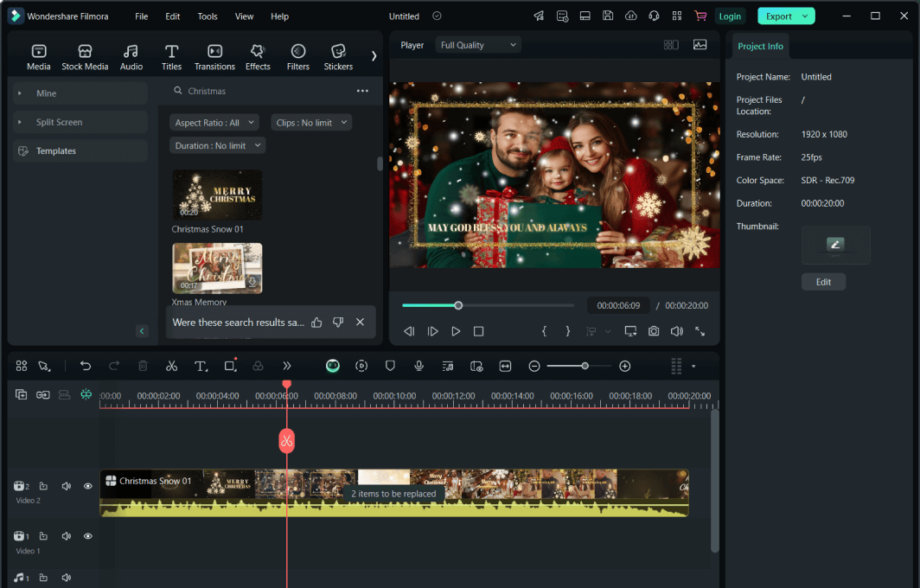Image resolution: width=920 pixels, height=588 pixels.
Task: Open the File menu
Action: point(142,16)
